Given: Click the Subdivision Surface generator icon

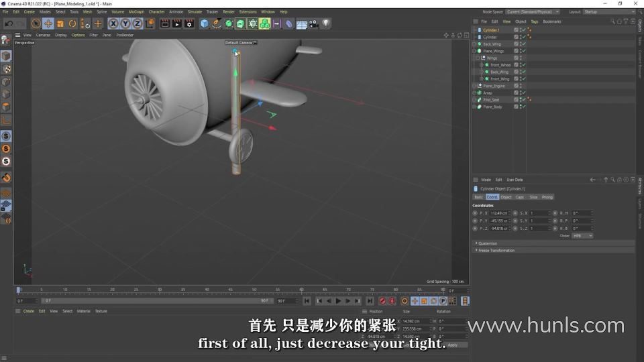Looking at the screenshot, I should pos(228,24).
